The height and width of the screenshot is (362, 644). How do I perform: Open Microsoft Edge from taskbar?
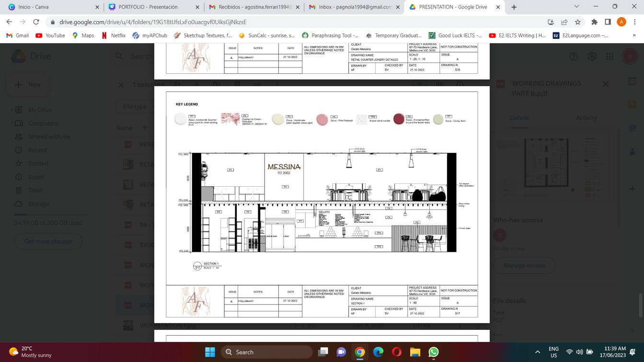378,352
